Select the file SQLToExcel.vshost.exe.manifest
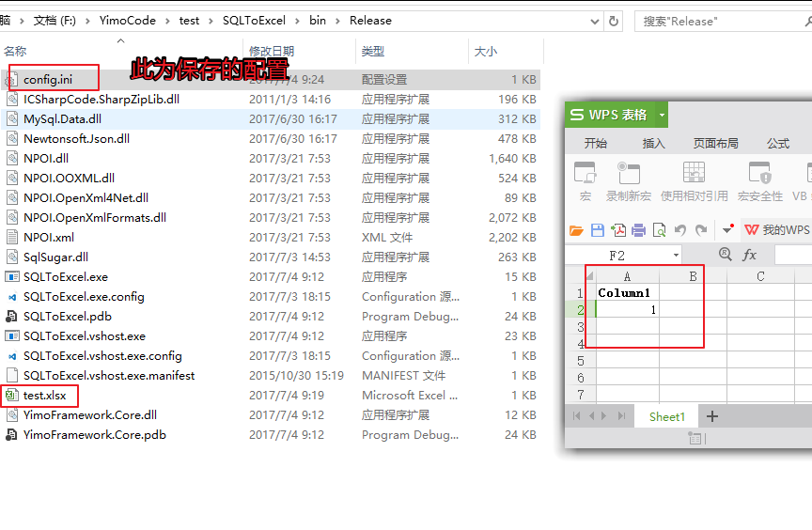The image size is (812, 530). pyautogui.click(x=109, y=376)
